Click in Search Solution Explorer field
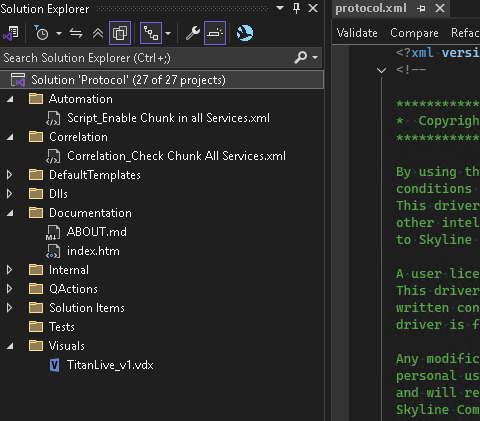 pos(147,58)
